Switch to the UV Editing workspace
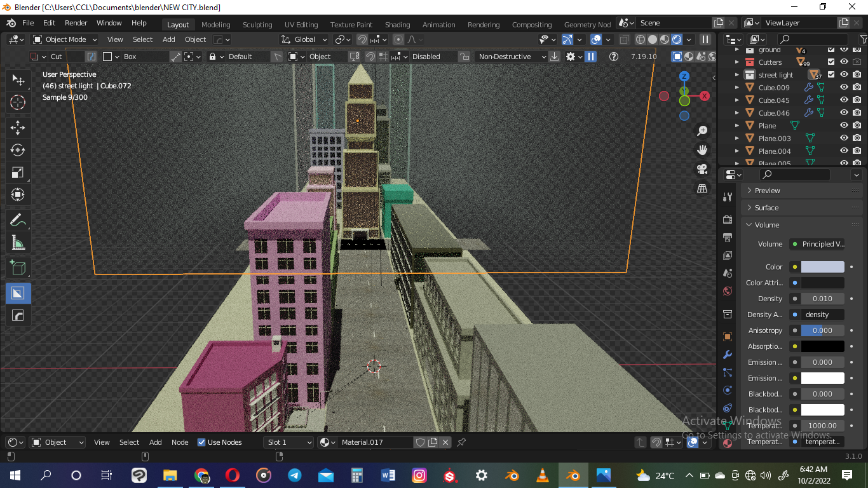The height and width of the screenshot is (488, 868). tap(301, 25)
